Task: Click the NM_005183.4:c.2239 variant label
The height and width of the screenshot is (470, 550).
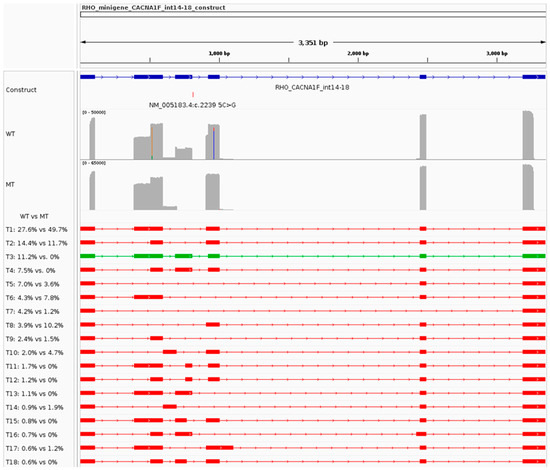Action: (x=192, y=105)
